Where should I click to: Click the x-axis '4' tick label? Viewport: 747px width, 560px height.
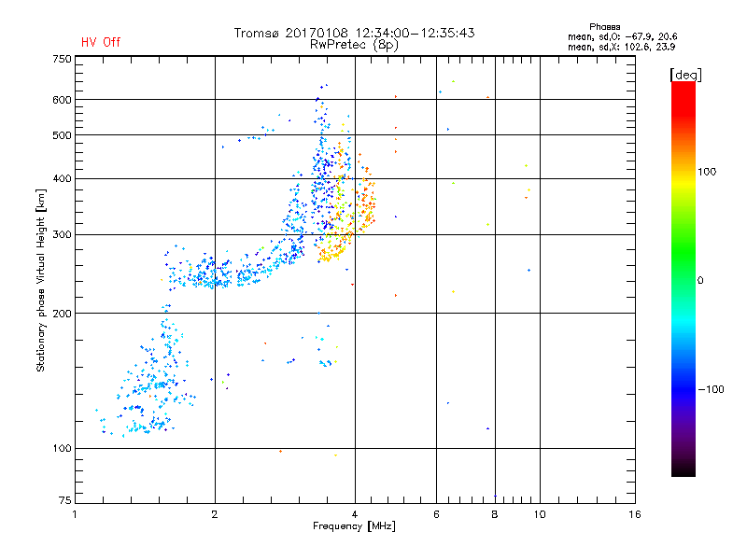point(355,514)
